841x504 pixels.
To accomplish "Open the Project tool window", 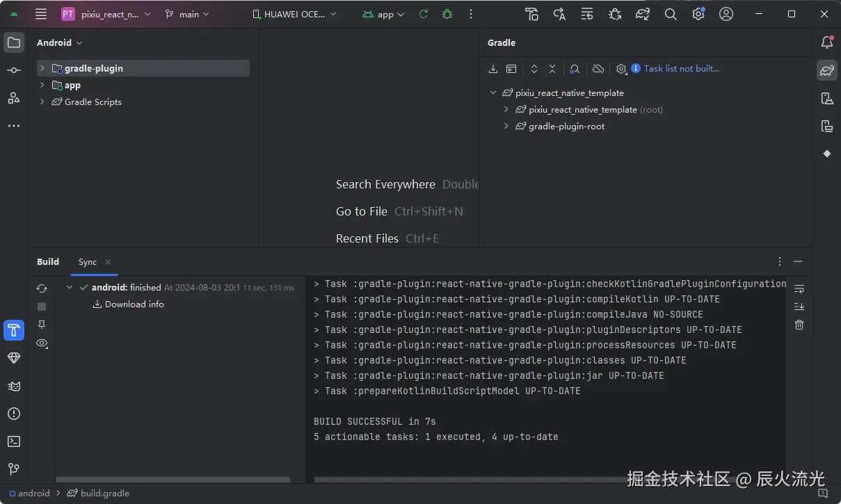I will [x=14, y=42].
